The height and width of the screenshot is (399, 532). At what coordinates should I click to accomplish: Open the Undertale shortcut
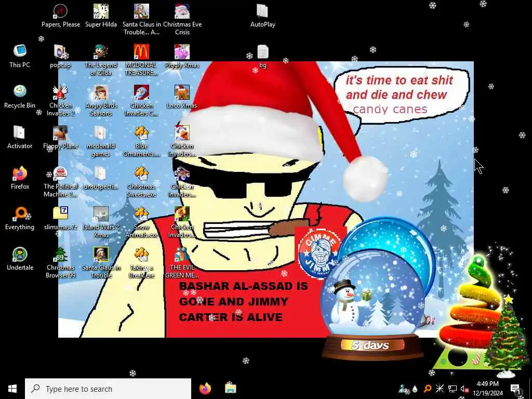tap(20, 258)
